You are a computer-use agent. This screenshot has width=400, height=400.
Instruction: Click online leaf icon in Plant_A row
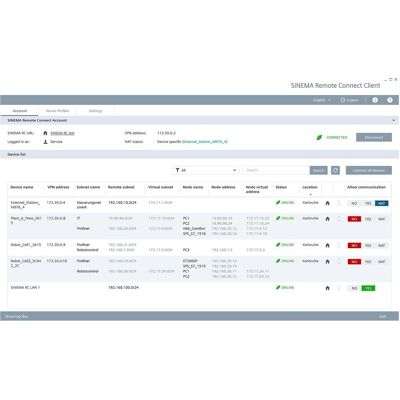(278, 218)
